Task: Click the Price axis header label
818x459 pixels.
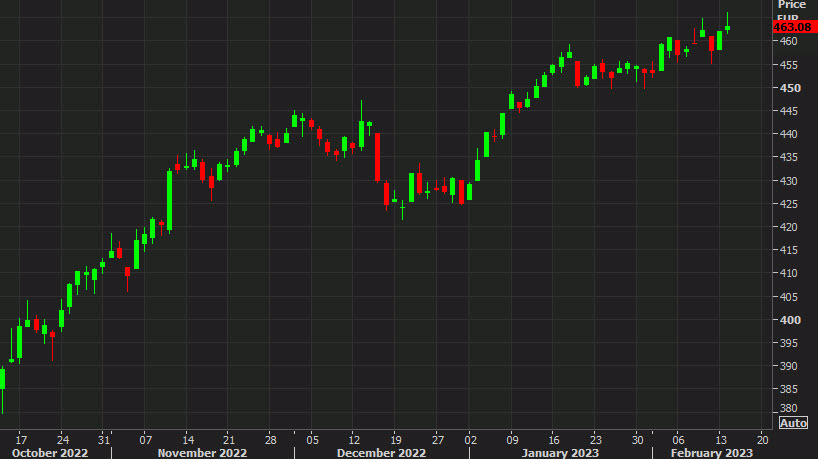Action: (x=791, y=5)
